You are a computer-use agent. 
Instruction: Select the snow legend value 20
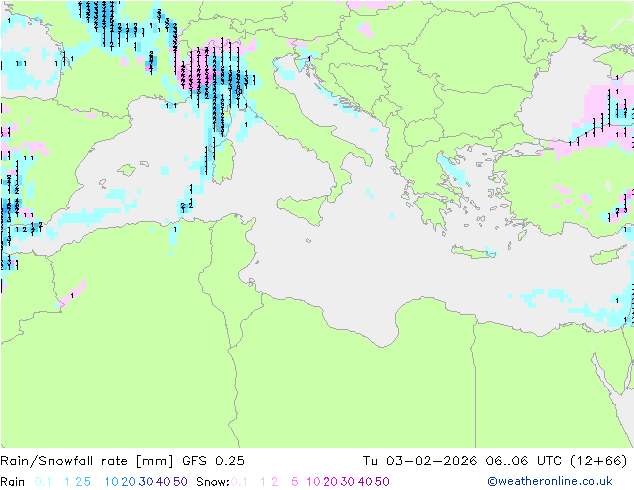tap(330, 482)
